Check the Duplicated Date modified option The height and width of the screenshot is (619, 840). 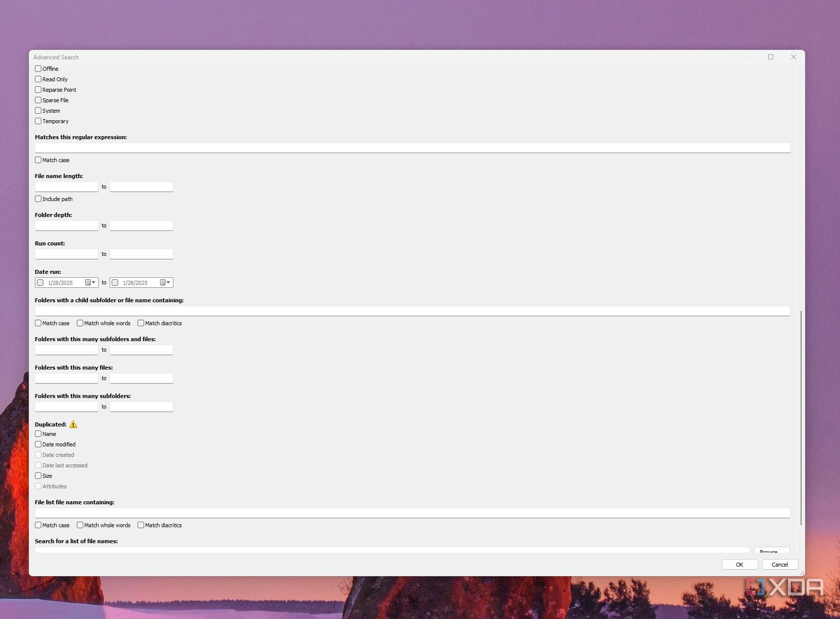click(38, 444)
